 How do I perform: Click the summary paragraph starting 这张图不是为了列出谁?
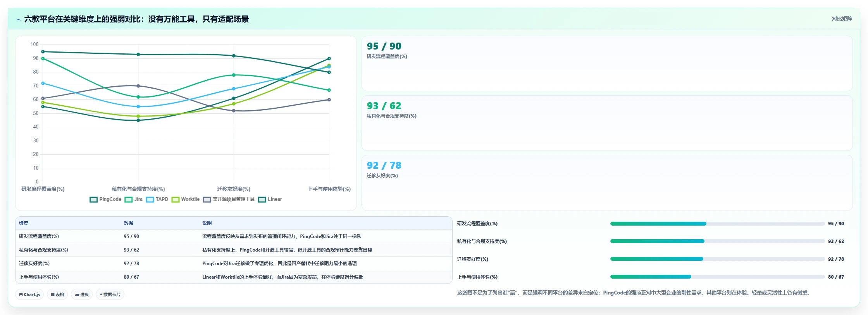tap(634, 293)
